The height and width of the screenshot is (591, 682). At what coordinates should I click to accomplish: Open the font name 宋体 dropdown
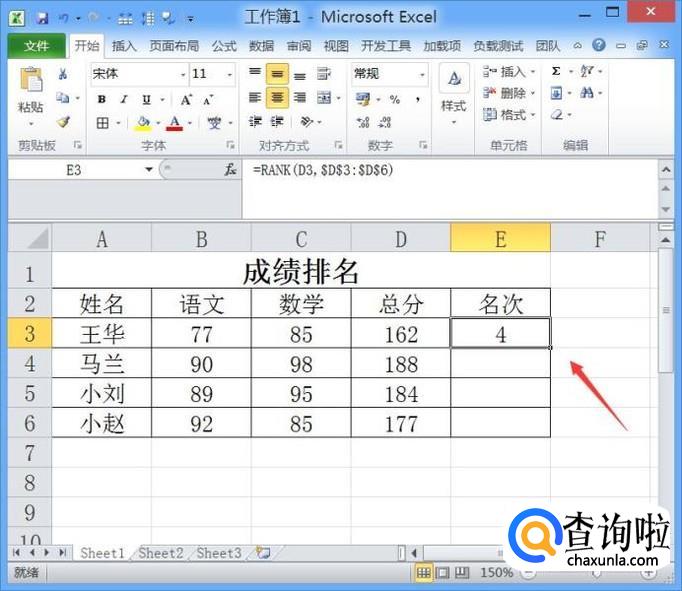tap(183, 75)
